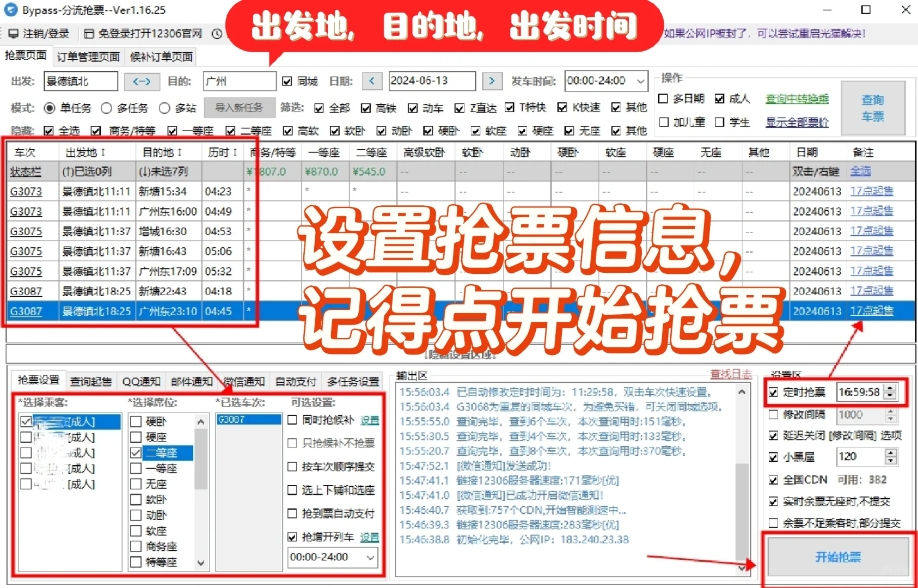Uncheck the 高铁 filter checkbox

(x=366, y=107)
